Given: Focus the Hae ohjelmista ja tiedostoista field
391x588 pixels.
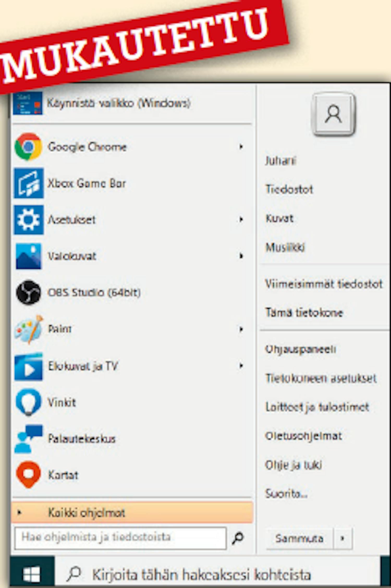Looking at the screenshot, I should pyautogui.click(x=120, y=538).
